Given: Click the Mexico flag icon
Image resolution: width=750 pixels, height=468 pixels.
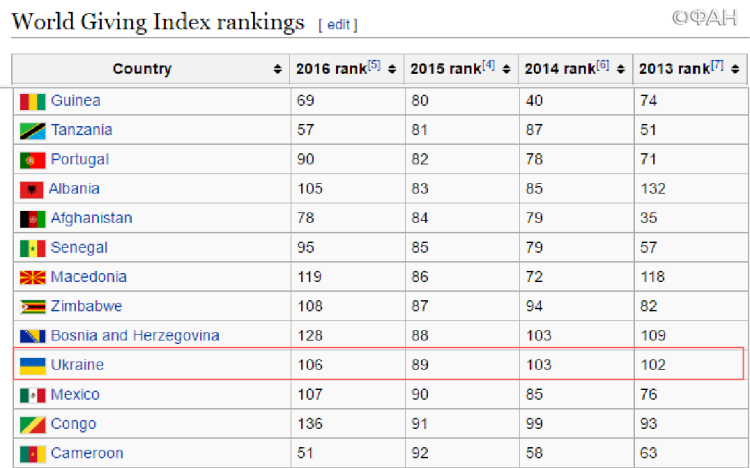Looking at the screenshot, I should pos(32,395).
